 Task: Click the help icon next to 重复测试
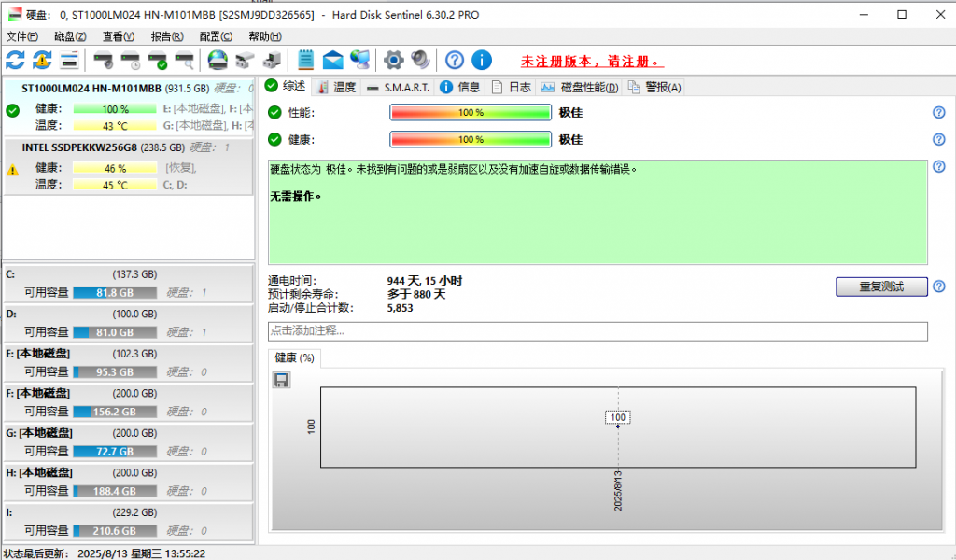pyautogui.click(x=939, y=287)
